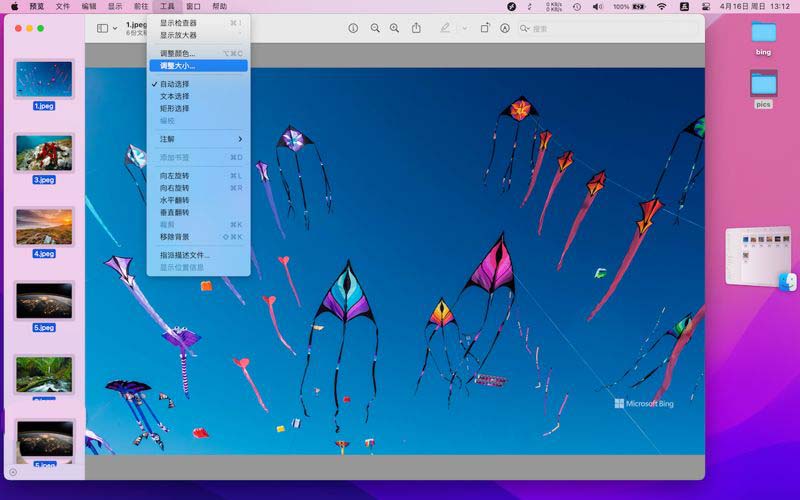The width and height of the screenshot is (800, 500).
Task: Choose 矩形选择 selection mode
Action: 174,108
